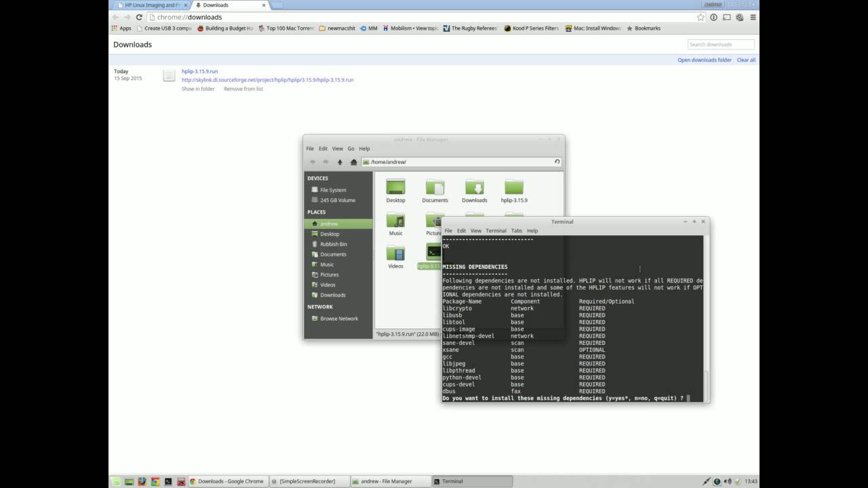
Task: Select Pictures in Places sidebar
Action: click(330, 274)
